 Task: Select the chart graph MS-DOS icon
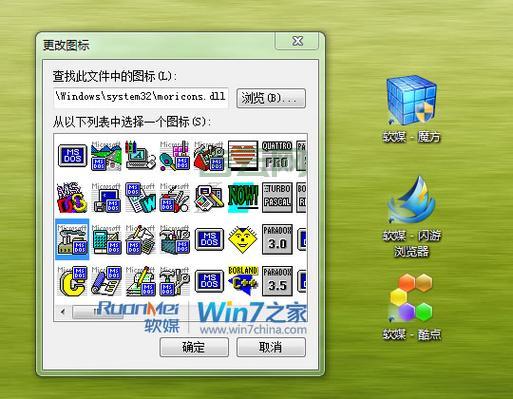coord(106,156)
